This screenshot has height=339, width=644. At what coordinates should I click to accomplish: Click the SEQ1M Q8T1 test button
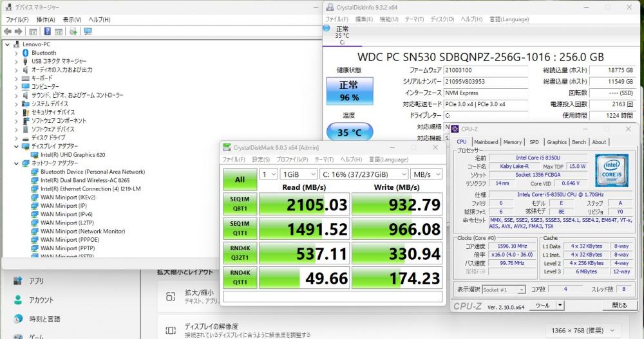point(240,204)
